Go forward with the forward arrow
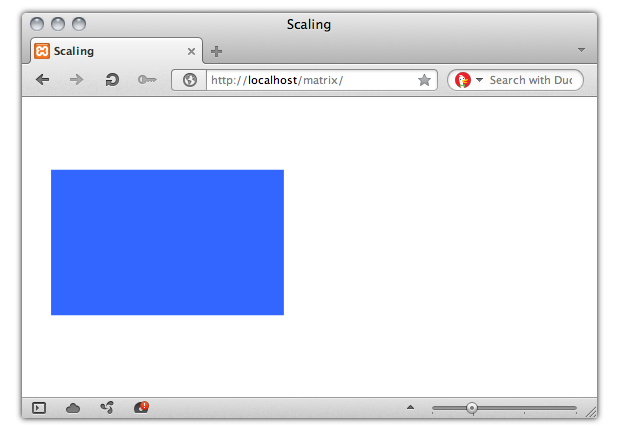The image size is (620, 430). pyautogui.click(x=76, y=80)
